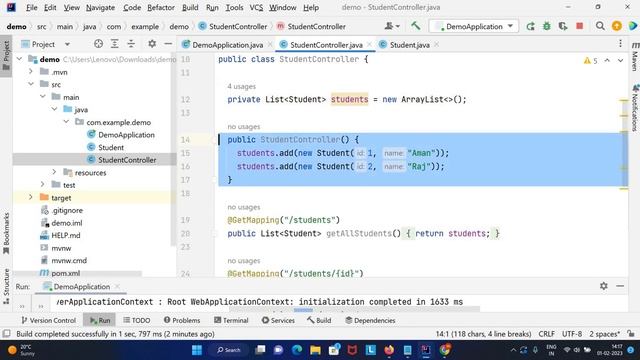The width and height of the screenshot is (640, 360).
Task: Open Run panel settings gear
Action: click(x=604, y=286)
